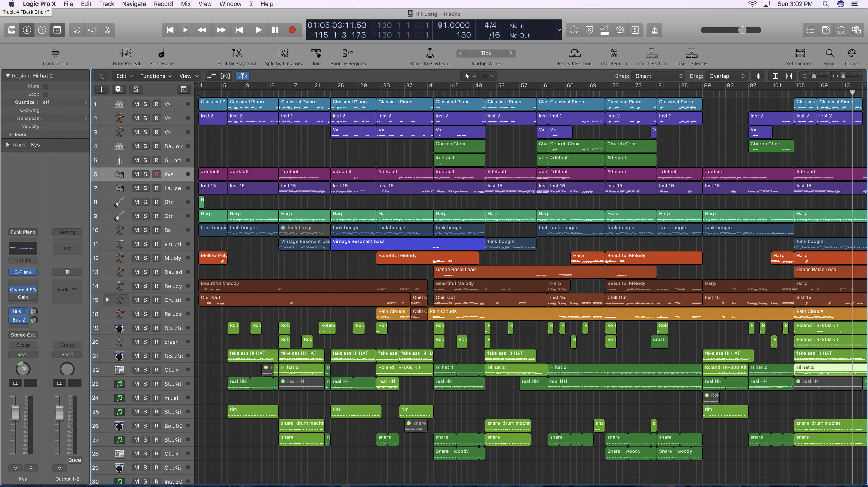868x487 pixels.
Task: Open the Note Pads icon
Action: pos(826,30)
